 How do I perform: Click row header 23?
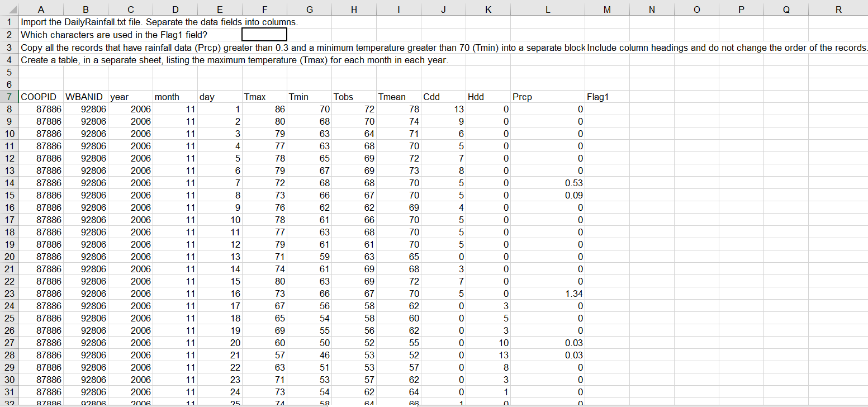coord(9,294)
